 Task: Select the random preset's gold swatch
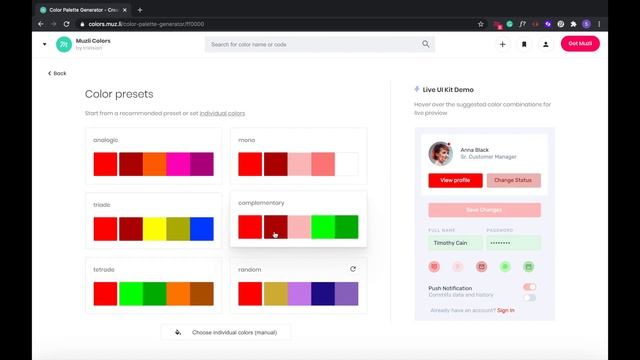click(x=276, y=294)
